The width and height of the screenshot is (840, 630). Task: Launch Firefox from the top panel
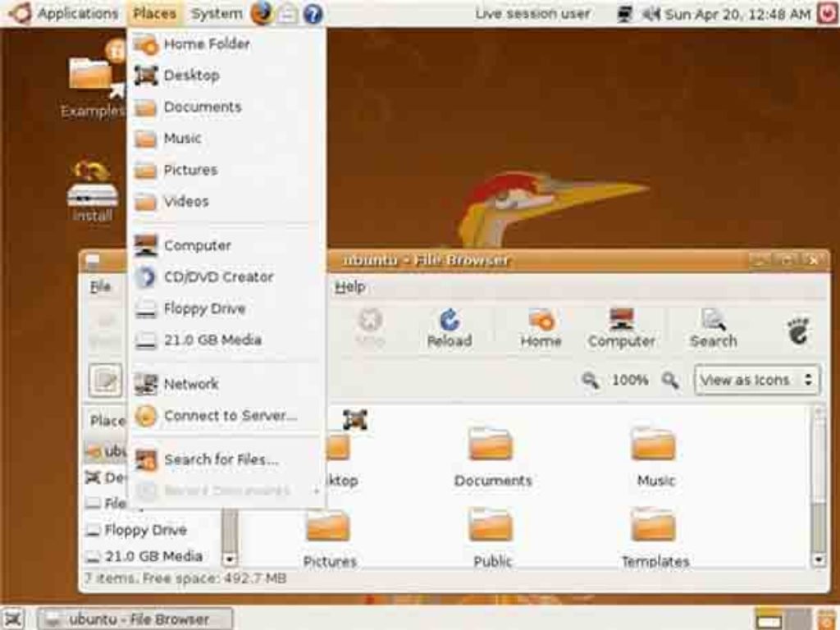pos(262,13)
